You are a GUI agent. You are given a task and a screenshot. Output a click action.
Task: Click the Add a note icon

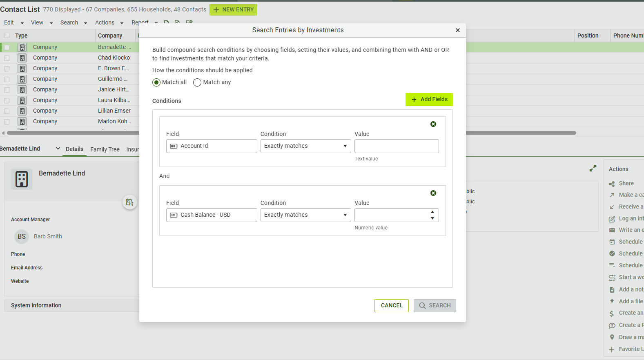point(612,290)
